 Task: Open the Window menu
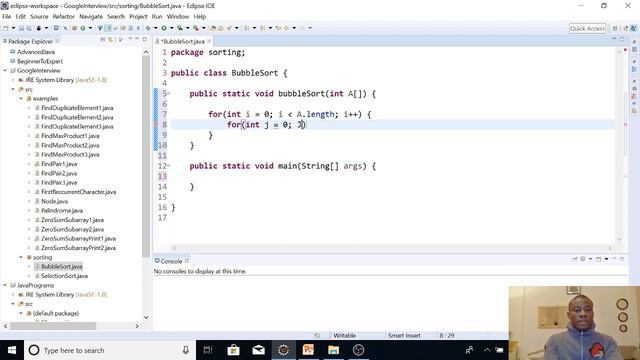178,16
